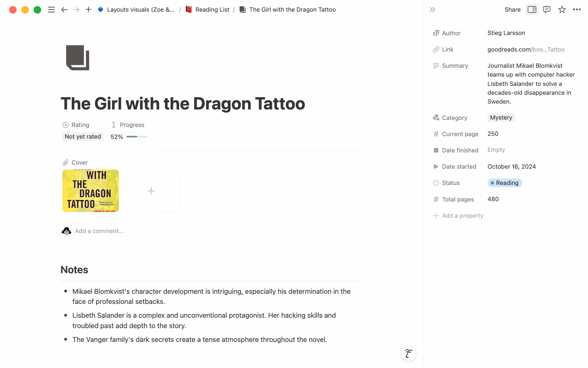Open Notion AI assistant button

(408, 353)
